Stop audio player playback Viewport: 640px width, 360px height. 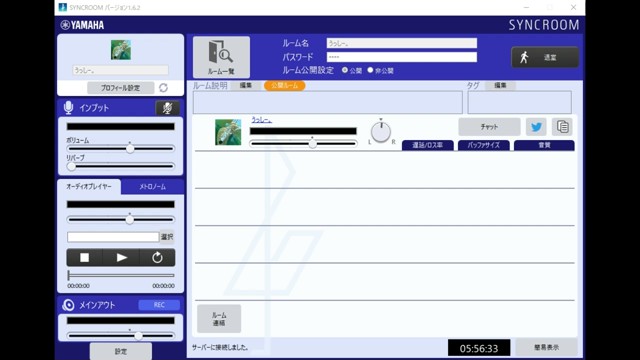[84, 258]
